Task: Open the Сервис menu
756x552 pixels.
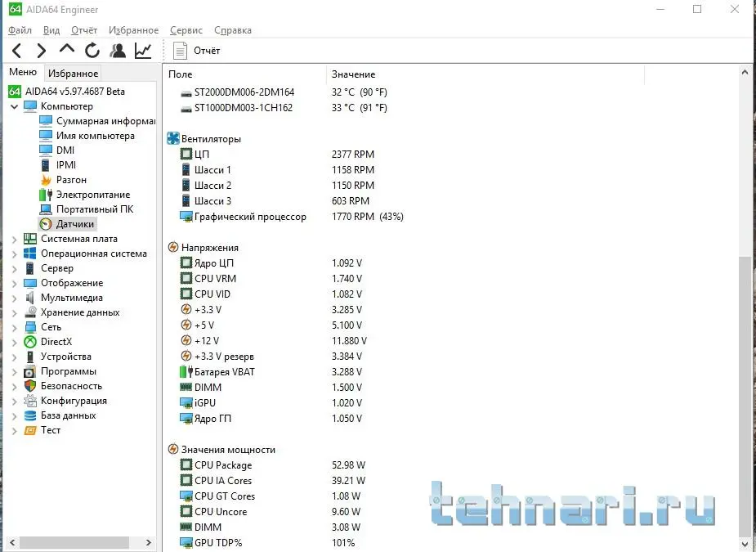Action: click(186, 30)
